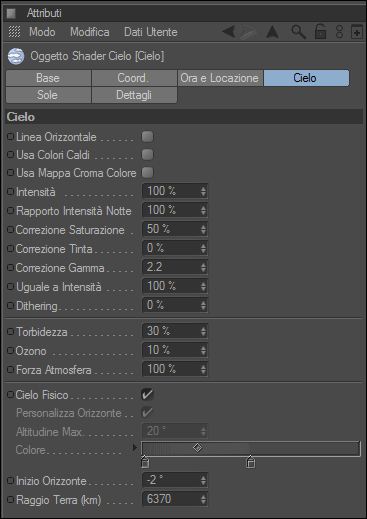Open the Modifica menu
This screenshot has height=519, width=367.
tap(90, 32)
